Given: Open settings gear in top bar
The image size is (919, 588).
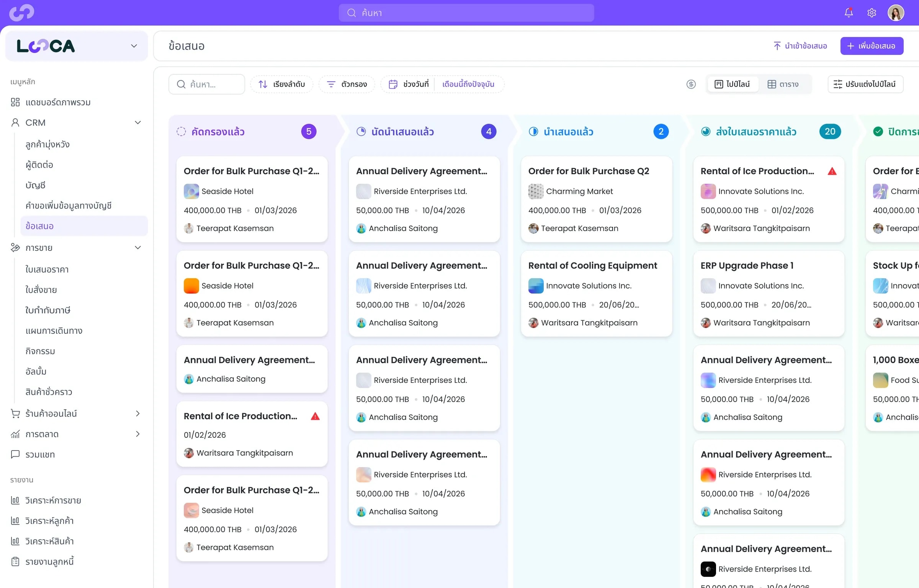Looking at the screenshot, I should click(872, 13).
